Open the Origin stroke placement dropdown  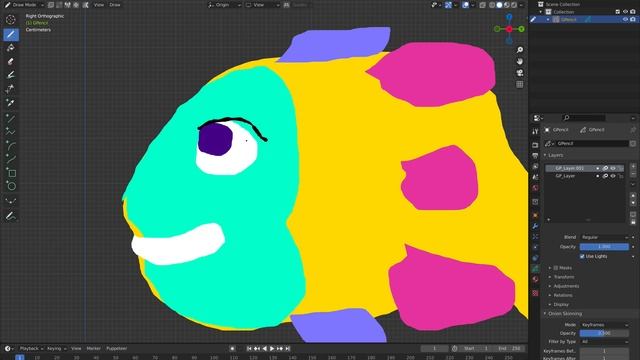click(224, 5)
